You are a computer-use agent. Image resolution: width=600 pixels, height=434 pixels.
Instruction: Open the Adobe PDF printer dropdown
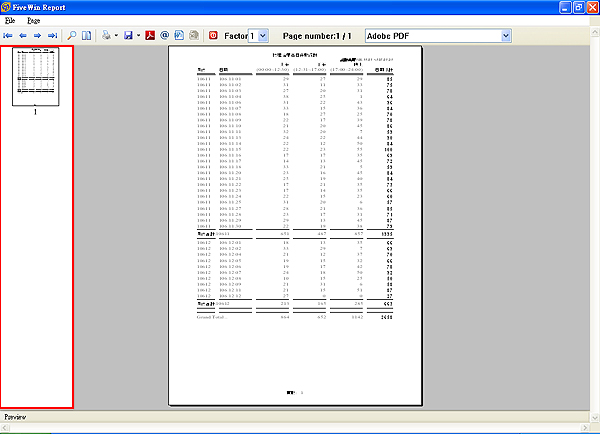(x=505, y=35)
